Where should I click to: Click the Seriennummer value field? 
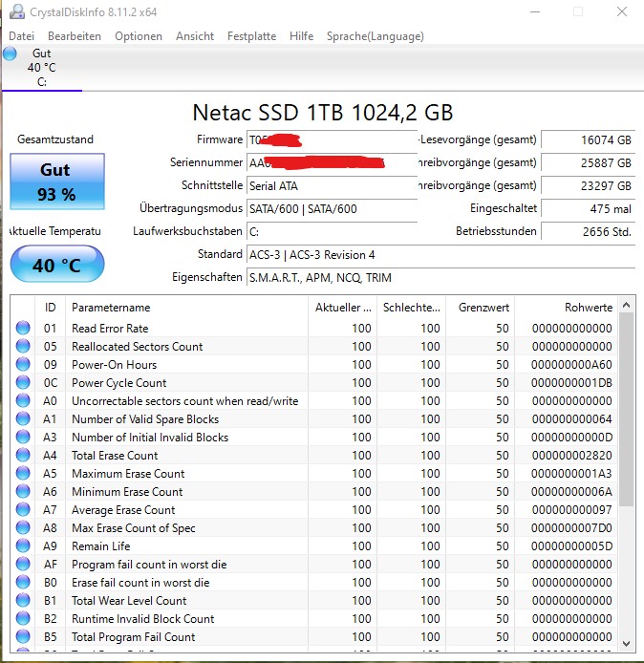click(332, 162)
